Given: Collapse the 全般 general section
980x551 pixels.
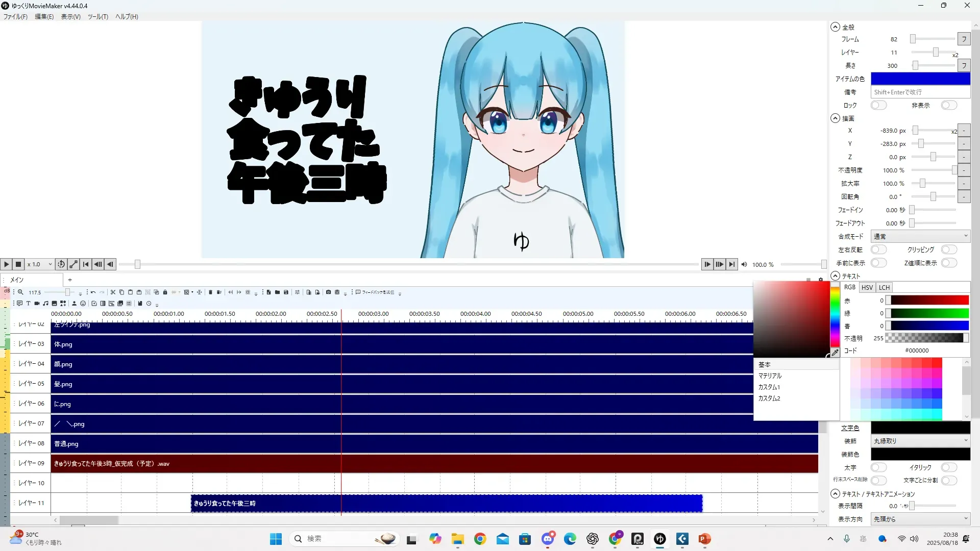Looking at the screenshot, I should click(x=835, y=27).
